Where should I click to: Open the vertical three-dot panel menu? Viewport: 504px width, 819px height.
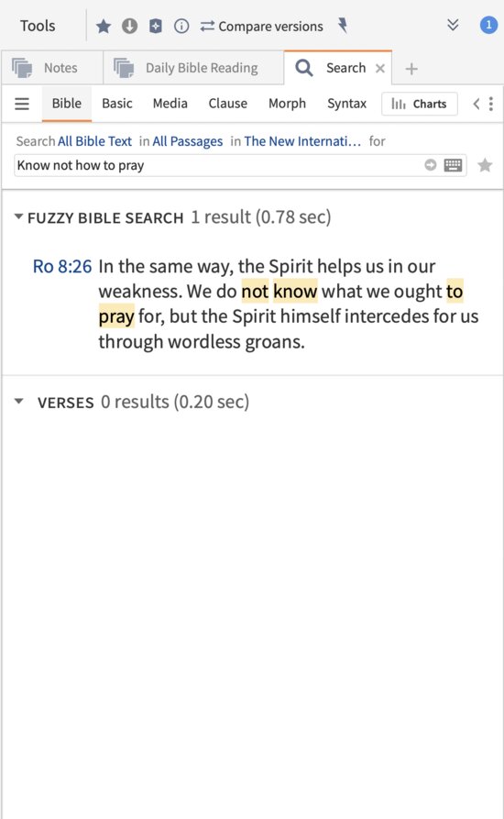[491, 104]
